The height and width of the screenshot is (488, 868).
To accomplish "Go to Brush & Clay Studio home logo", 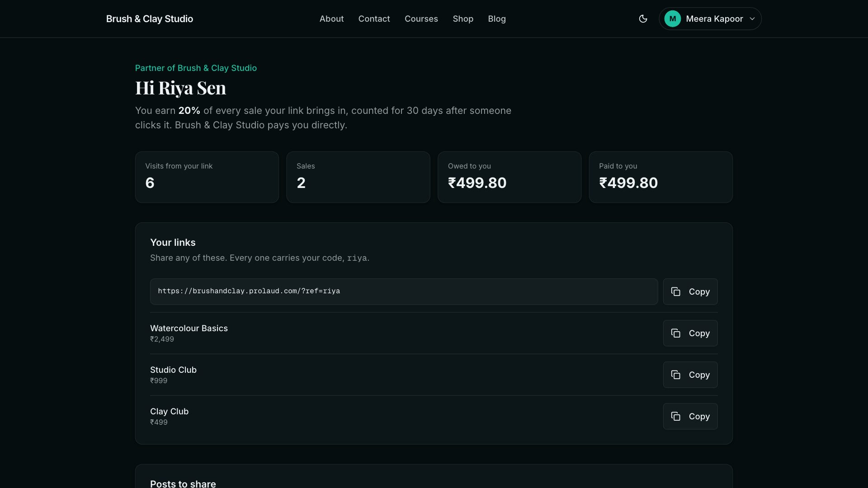I will pos(150,19).
